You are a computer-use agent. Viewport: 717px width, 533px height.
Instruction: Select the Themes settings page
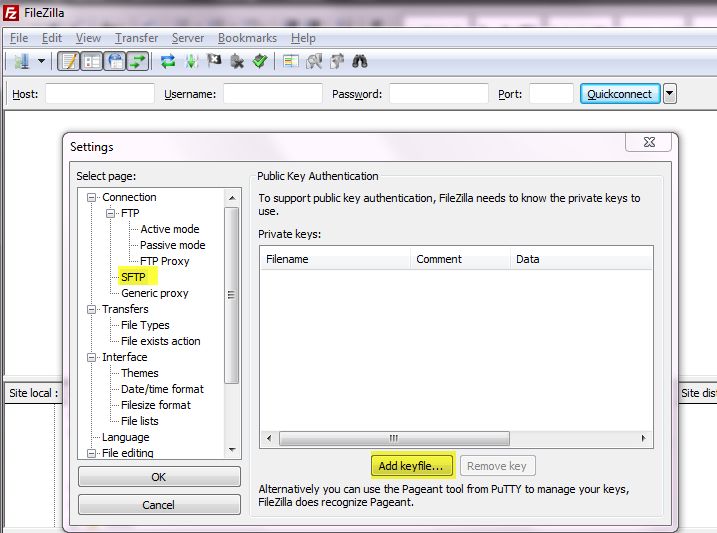[x=139, y=373]
